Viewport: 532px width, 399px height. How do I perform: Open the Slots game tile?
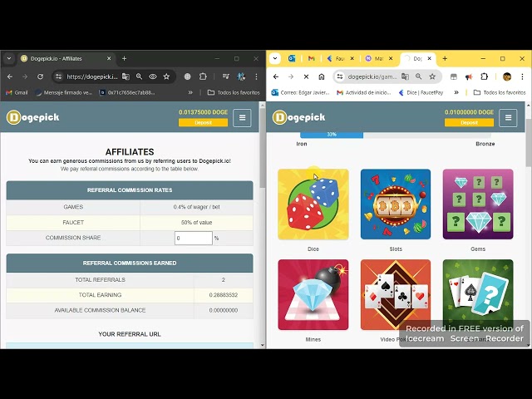[x=396, y=204]
